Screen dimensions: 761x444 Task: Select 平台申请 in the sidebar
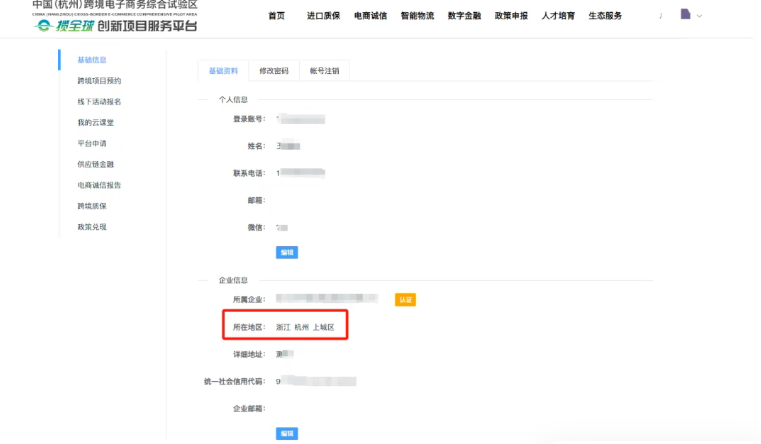(x=92, y=143)
